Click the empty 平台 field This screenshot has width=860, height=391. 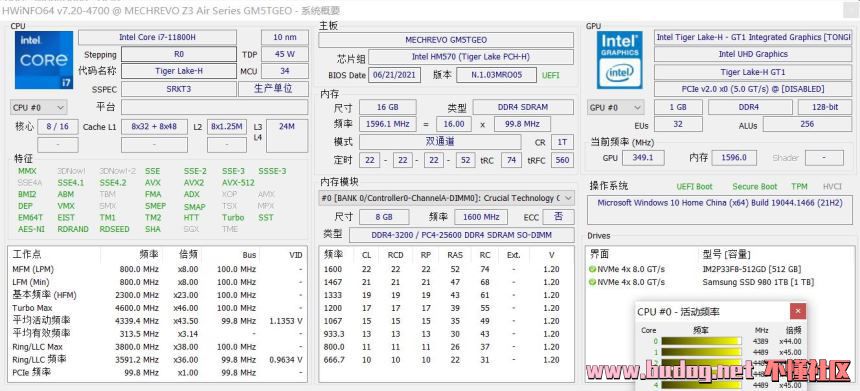[x=214, y=107]
